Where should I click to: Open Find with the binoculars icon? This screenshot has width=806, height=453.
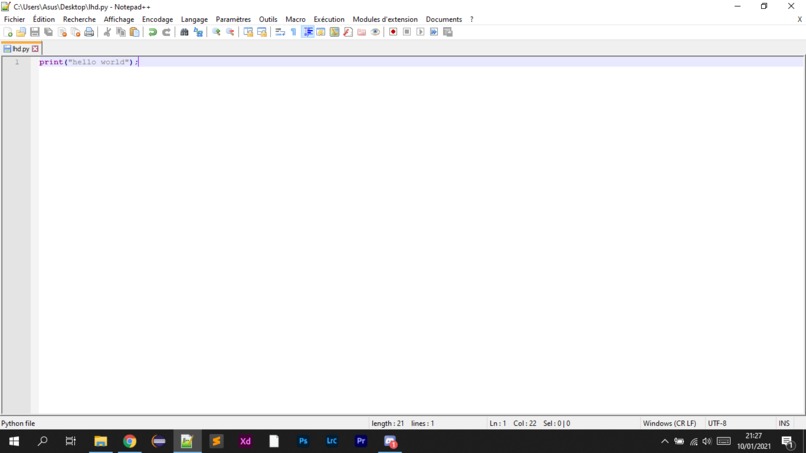[x=184, y=32]
